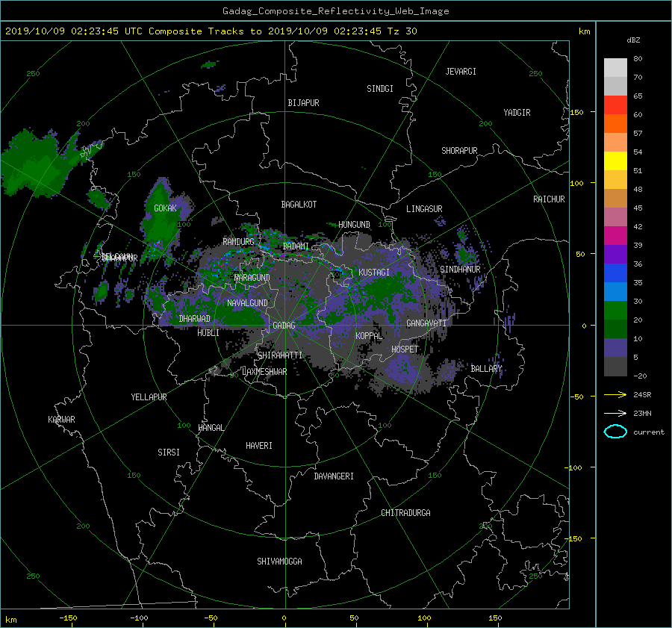The width and height of the screenshot is (672, 628).
Task: Click the GOKAK label
Action: click(165, 208)
